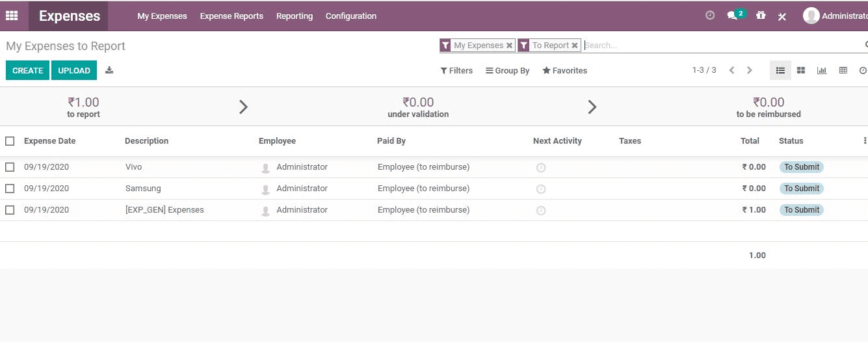
Task: Switch to activity view icon
Action: tap(863, 70)
